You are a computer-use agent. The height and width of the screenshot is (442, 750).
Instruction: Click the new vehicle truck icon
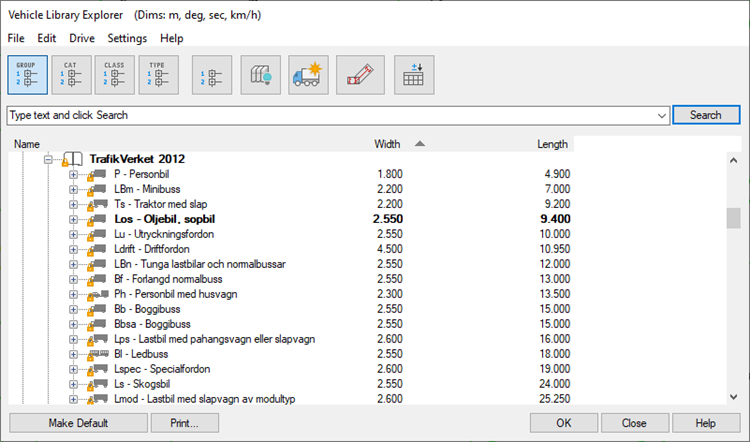click(x=309, y=75)
